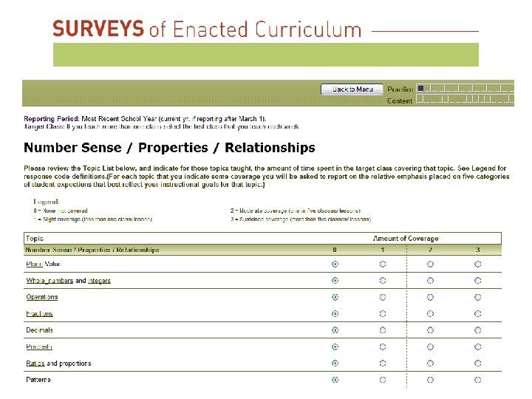532x399 pixels.
Task: Select coverage 0 for Decimals
Action: tap(335, 330)
